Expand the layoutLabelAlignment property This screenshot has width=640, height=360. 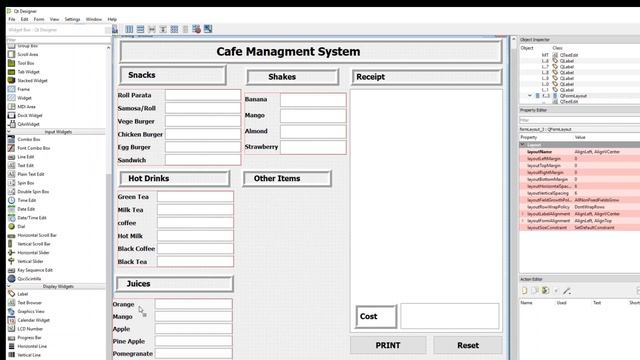pyautogui.click(x=522, y=214)
